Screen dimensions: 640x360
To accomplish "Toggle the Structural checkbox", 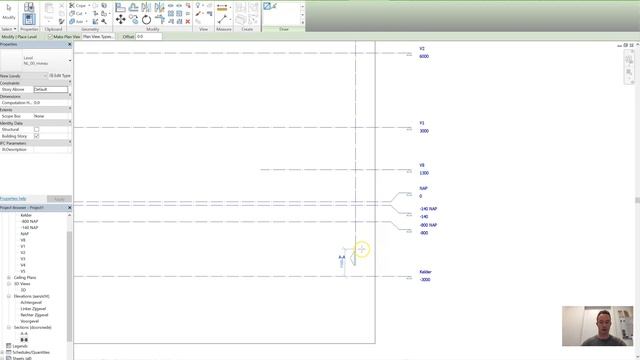I will click(36, 129).
